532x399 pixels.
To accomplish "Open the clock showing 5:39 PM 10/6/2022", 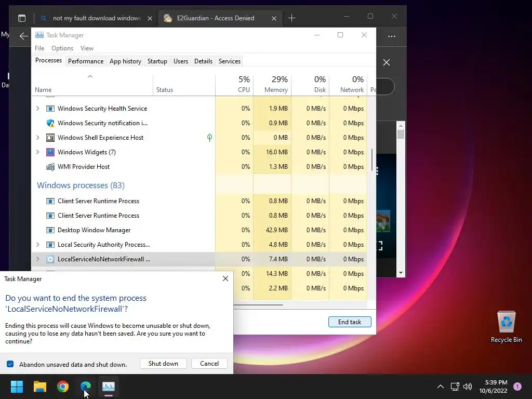I will coord(493,387).
